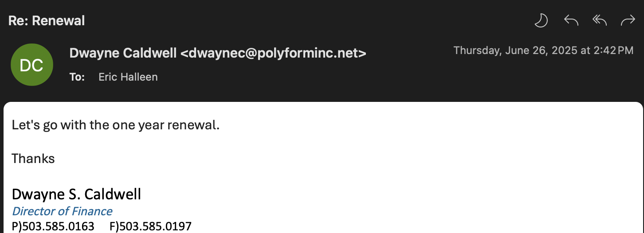Screen dimensions: 644x233
Task: Click the green DC sender avatar
Action: coord(32,65)
